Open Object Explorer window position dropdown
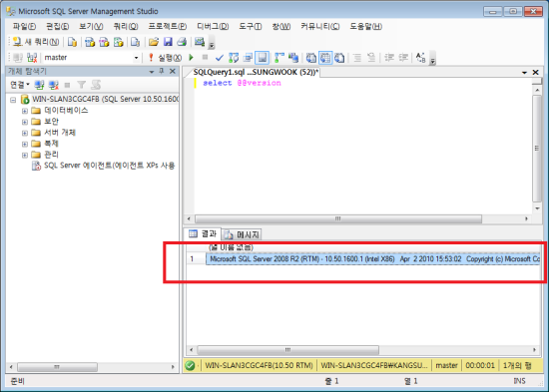549x392 pixels. tap(152, 72)
